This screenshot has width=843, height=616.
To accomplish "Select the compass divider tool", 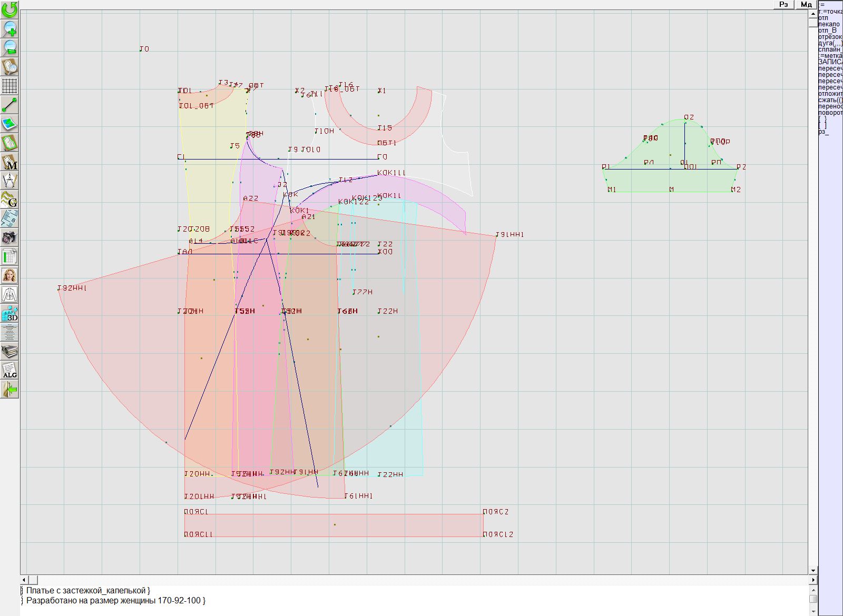I will pyautogui.click(x=9, y=181).
